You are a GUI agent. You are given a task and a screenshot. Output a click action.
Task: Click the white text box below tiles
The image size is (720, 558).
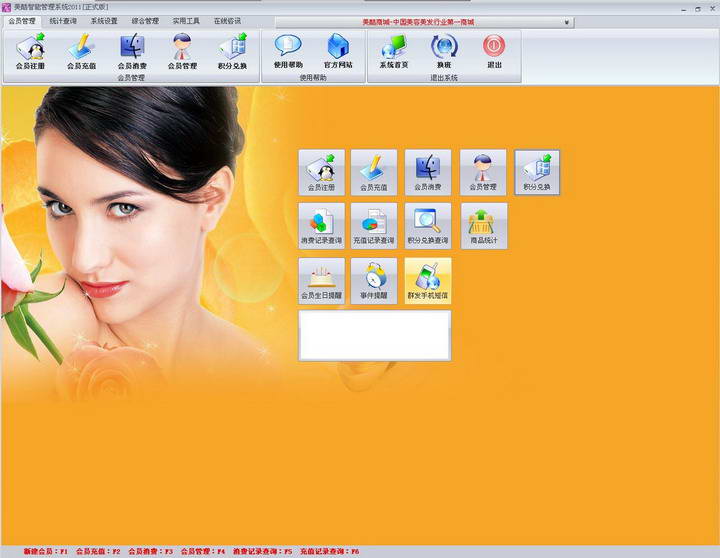(375, 335)
